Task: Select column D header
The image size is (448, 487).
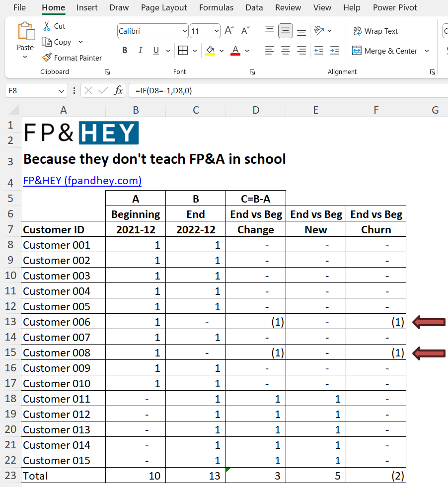Action: (x=256, y=110)
